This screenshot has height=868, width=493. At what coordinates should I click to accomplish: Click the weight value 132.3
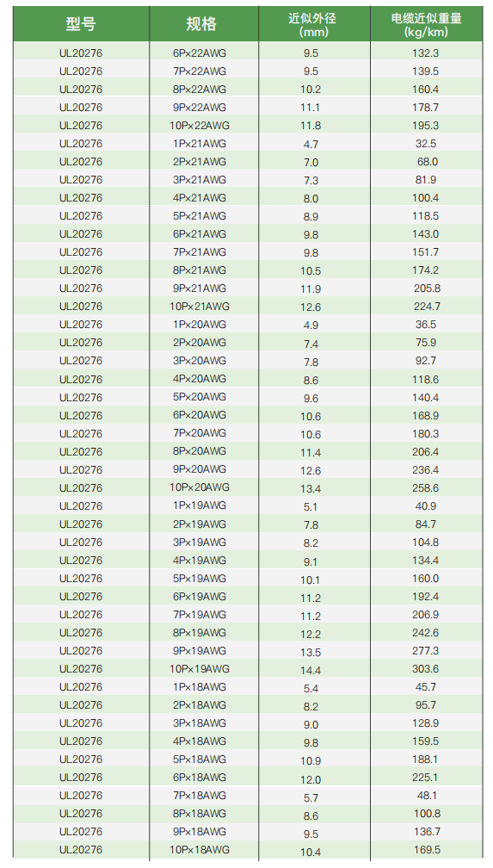pos(426,53)
